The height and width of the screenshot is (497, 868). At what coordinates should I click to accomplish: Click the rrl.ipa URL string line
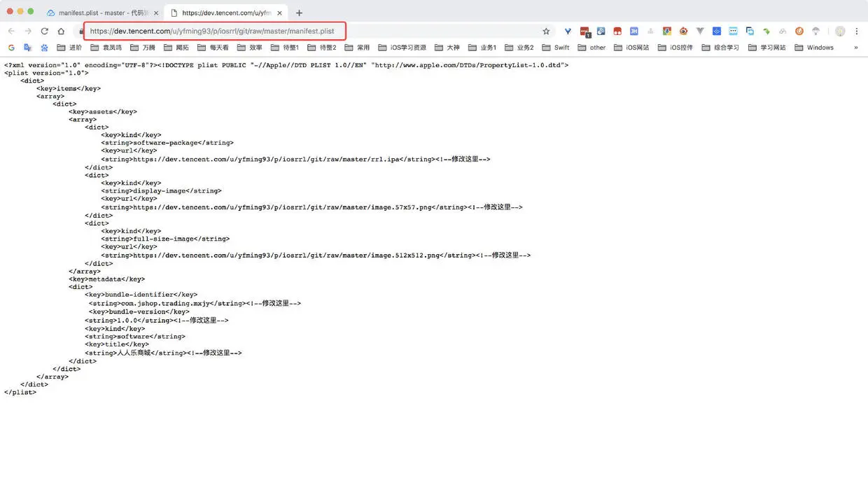[x=295, y=160]
